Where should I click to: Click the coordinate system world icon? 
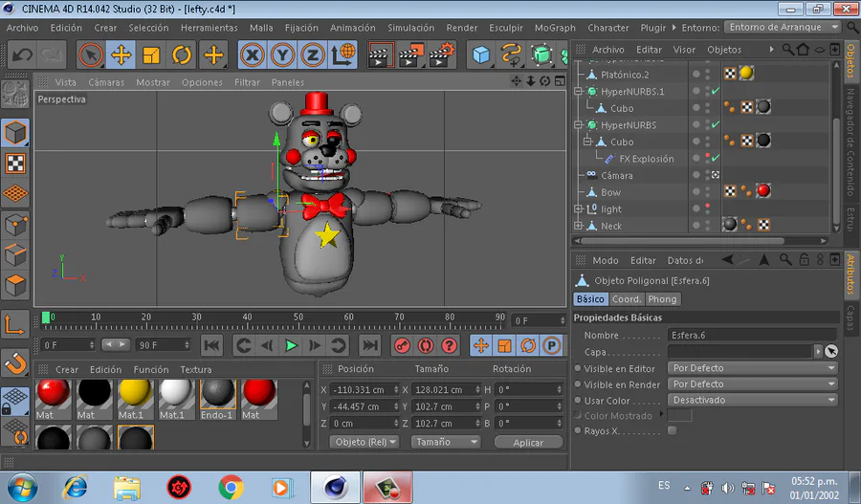[x=343, y=55]
